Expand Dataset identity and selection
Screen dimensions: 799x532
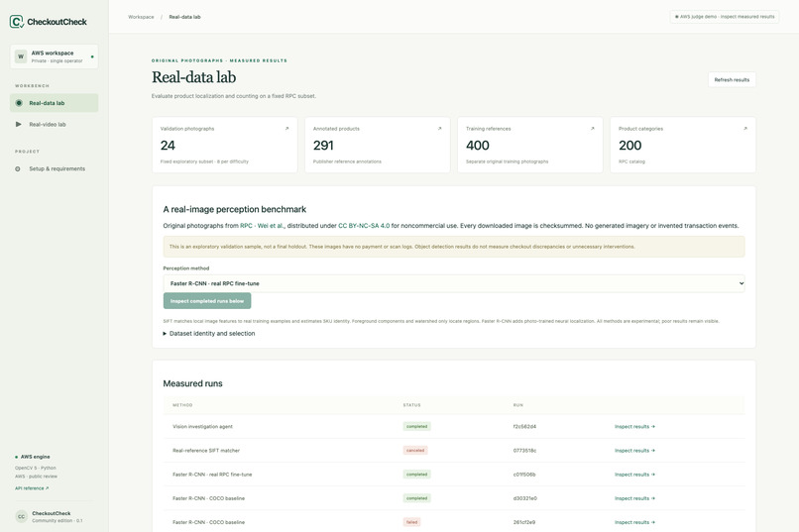(209, 334)
